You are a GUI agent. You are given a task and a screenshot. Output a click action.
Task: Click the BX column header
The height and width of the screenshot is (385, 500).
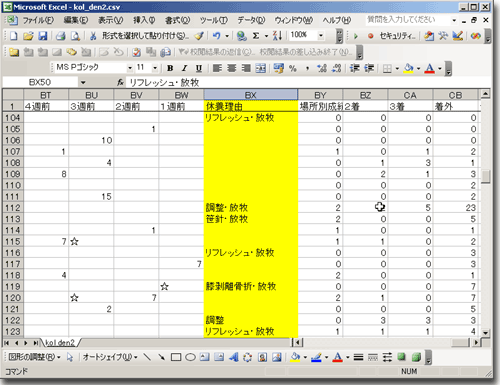click(251, 95)
